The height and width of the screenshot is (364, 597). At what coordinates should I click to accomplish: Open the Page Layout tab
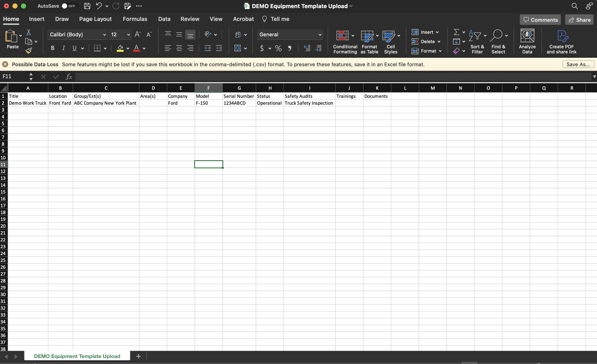point(95,19)
